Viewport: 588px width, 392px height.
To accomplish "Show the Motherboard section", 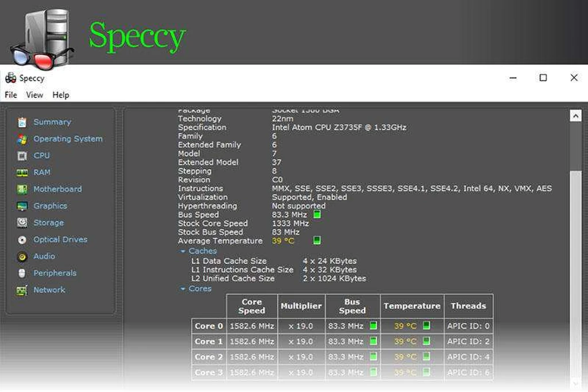I will [x=57, y=189].
